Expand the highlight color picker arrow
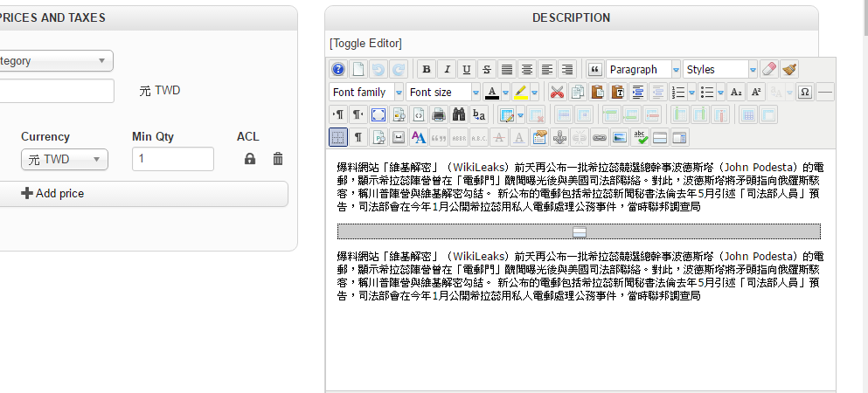 click(534, 92)
